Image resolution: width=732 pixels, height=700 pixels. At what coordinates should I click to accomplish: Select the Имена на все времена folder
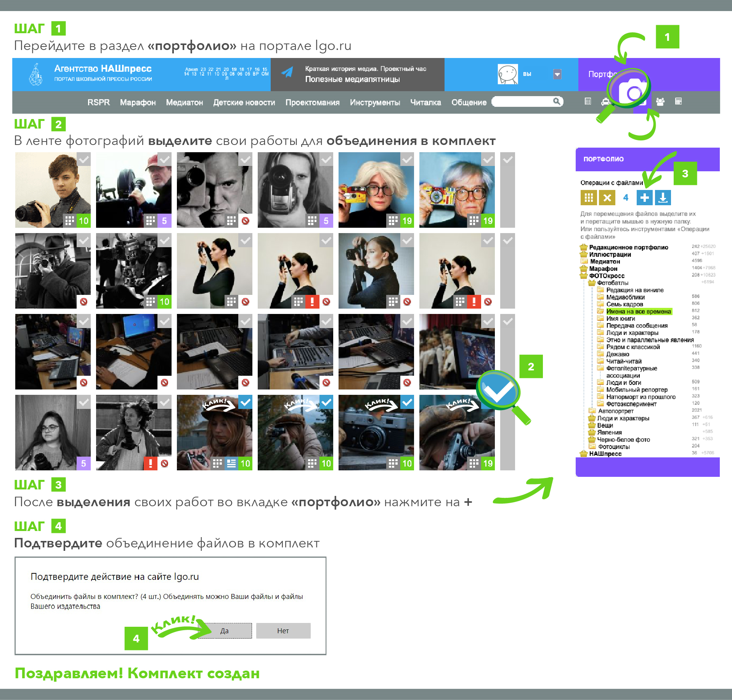click(638, 311)
